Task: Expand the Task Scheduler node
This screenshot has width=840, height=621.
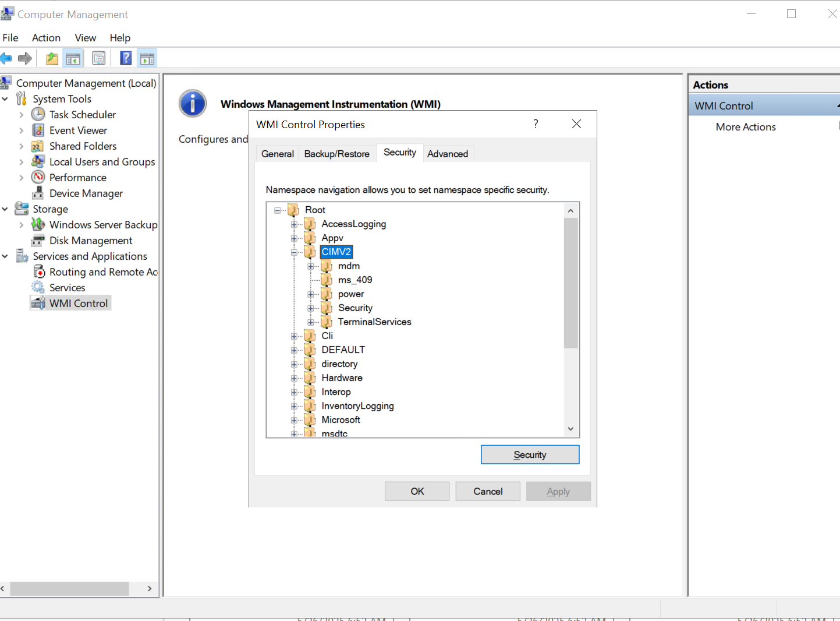Action: pos(22,115)
